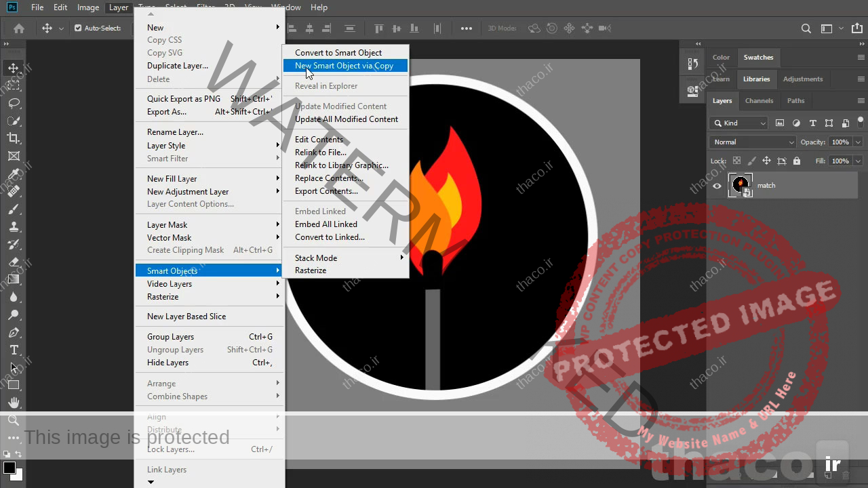Viewport: 868px width, 488px height.
Task: Toggle adjustment layer filter
Action: click(796, 123)
